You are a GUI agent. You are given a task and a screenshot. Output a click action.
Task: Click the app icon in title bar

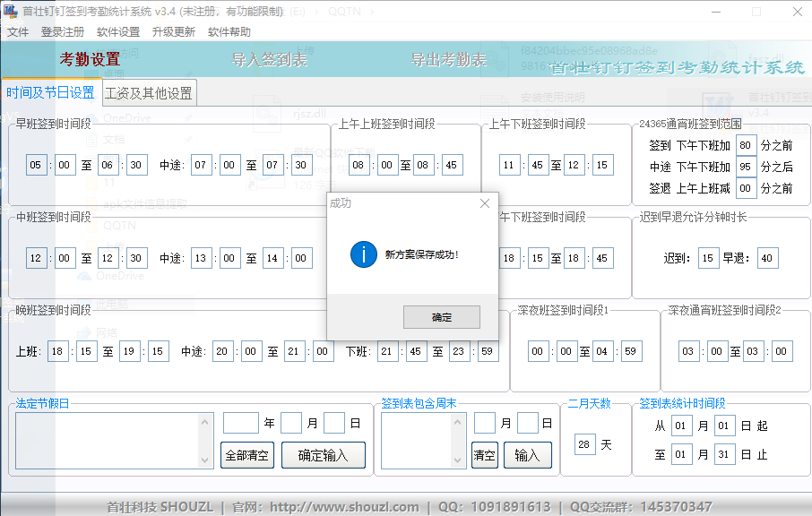pyautogui.click(x=11, y=12)
